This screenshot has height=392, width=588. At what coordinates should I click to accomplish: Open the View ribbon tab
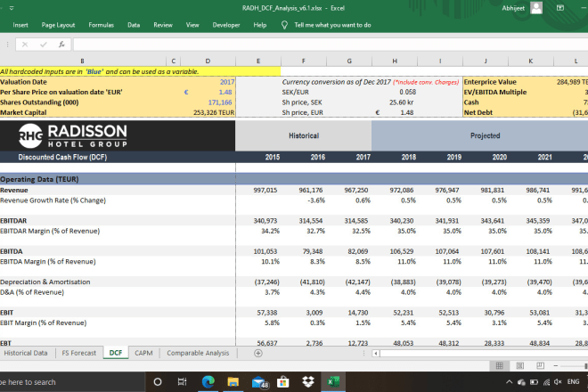click(192, 25)
